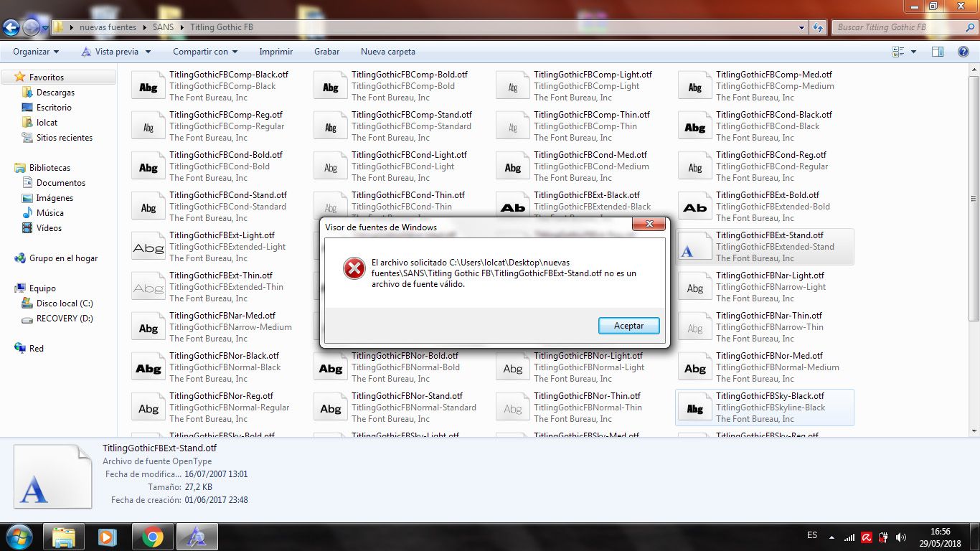Open Google Chrome from the taskbar

[152, 537]
